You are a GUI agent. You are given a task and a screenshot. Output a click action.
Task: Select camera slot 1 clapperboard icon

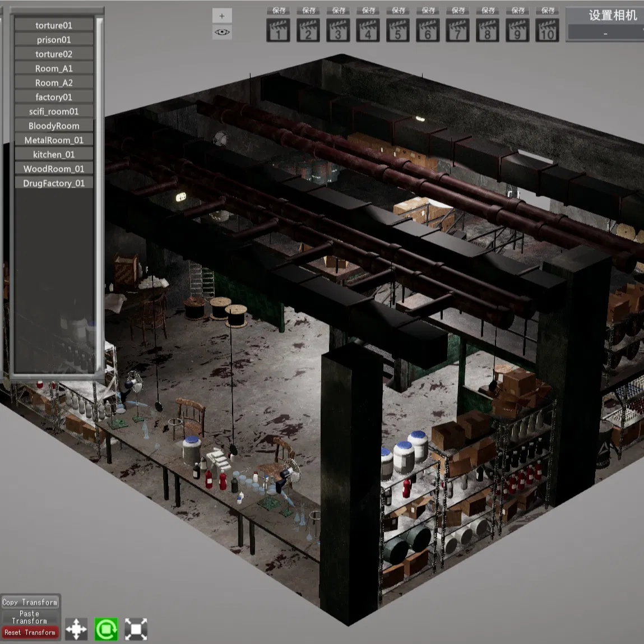coord(278,30)
